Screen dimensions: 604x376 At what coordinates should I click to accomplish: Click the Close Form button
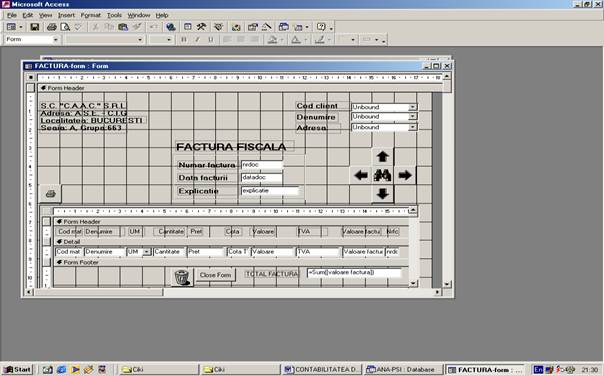tap(215, 275)
